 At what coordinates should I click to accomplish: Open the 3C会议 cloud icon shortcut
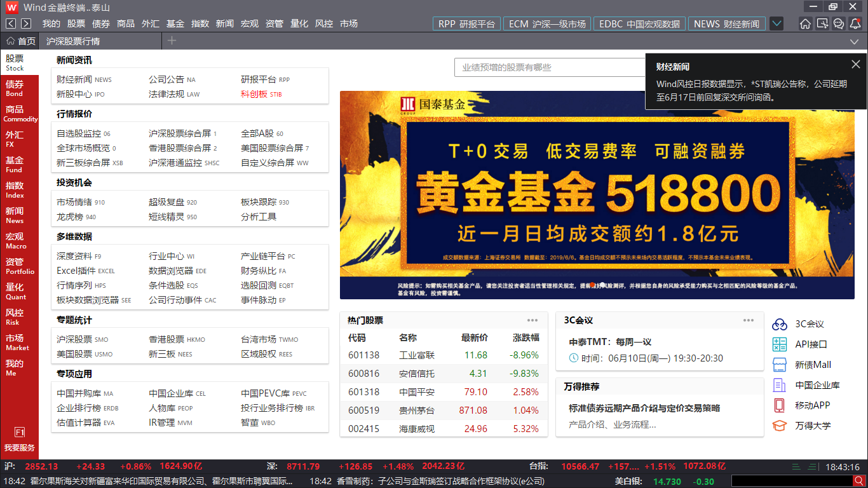tap(780, 324)
